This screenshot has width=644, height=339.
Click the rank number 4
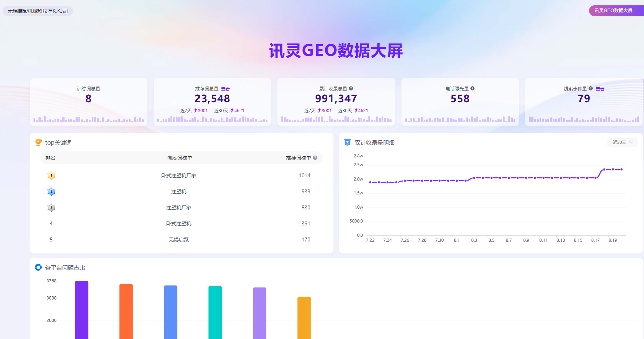tap(51, 224)
